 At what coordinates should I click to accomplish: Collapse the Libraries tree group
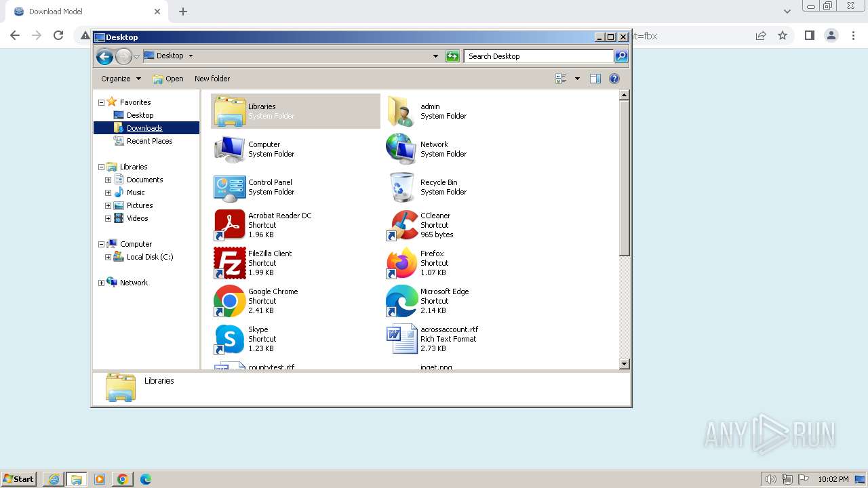click(102, 167)
